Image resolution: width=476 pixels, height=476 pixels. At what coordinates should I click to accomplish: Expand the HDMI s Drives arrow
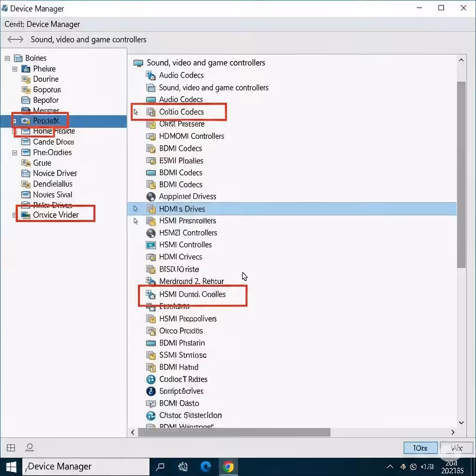coord(136,209)
